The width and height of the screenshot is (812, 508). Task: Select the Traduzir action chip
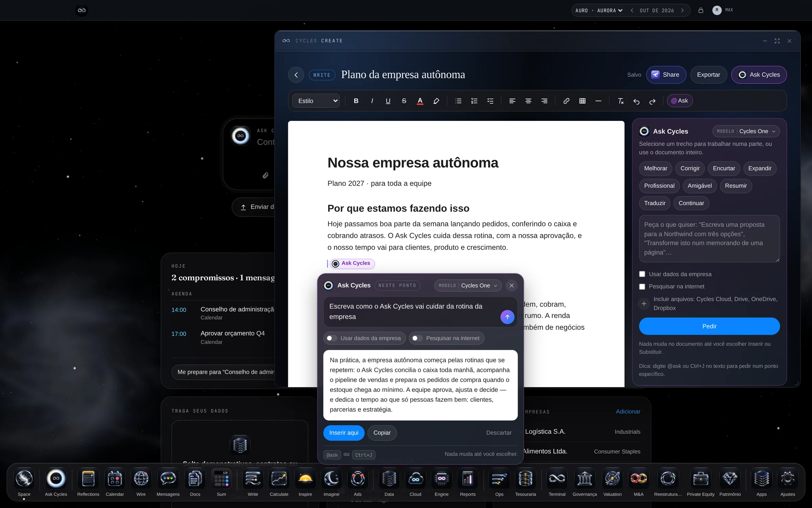655,203
